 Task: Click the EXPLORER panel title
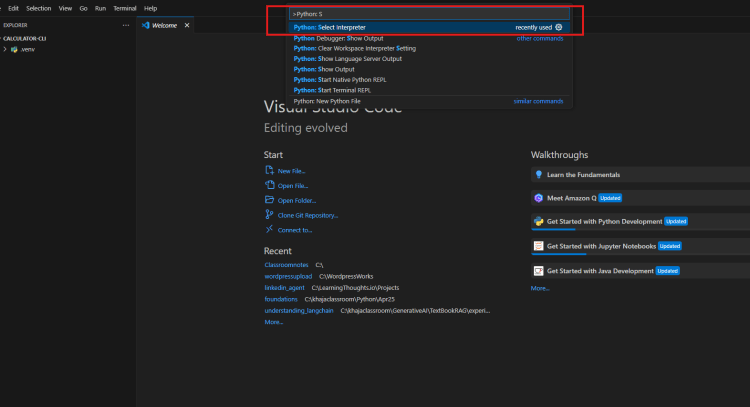click(15, 25)
